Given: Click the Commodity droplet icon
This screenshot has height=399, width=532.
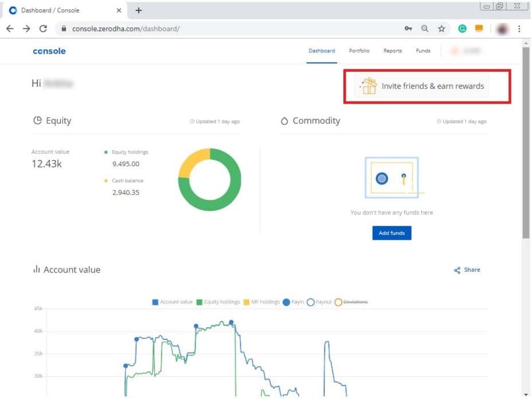Looking at the screenshot, I should click(x=285, y=121).
